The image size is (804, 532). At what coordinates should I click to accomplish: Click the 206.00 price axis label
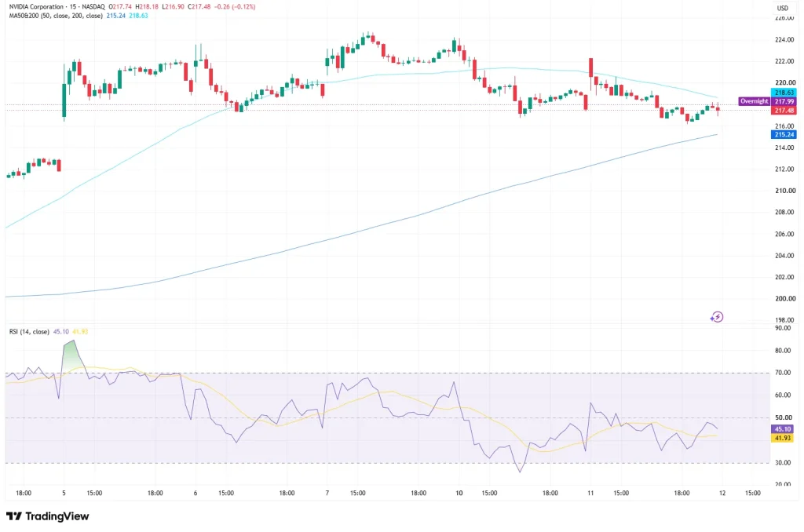785,234
